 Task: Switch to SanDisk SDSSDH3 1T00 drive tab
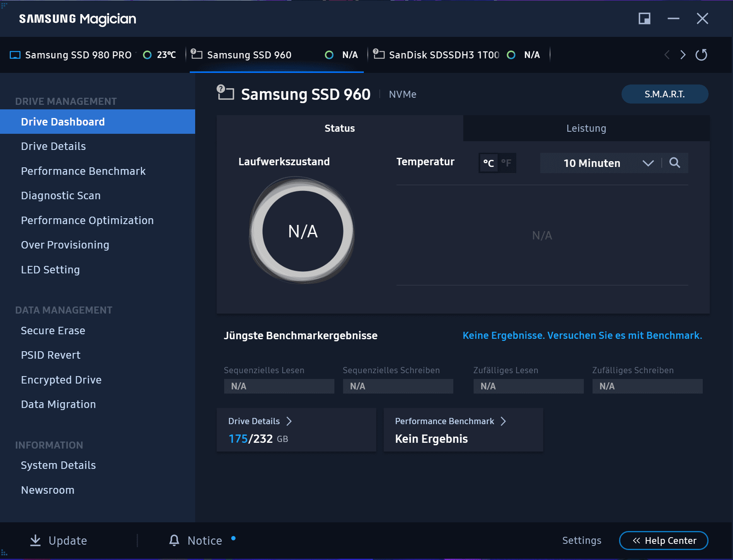pyautogui.click(x=459, y=55)
